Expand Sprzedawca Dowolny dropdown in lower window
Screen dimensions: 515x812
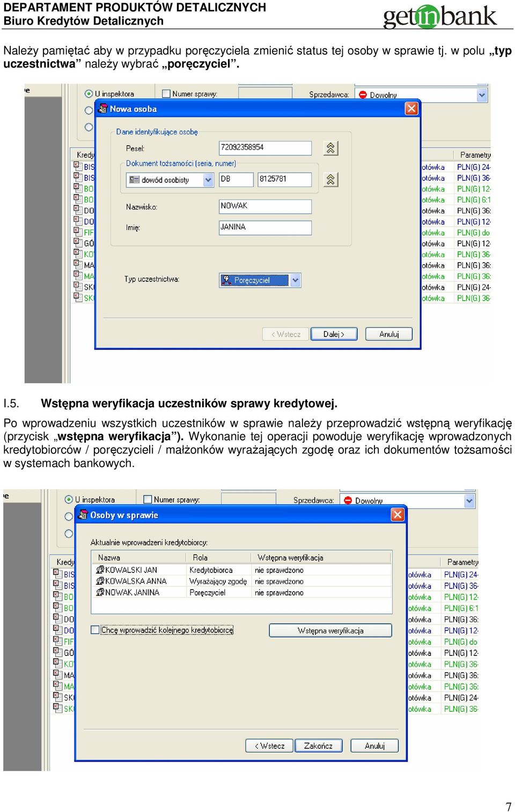pyautogui.click(x=469, y=501)
